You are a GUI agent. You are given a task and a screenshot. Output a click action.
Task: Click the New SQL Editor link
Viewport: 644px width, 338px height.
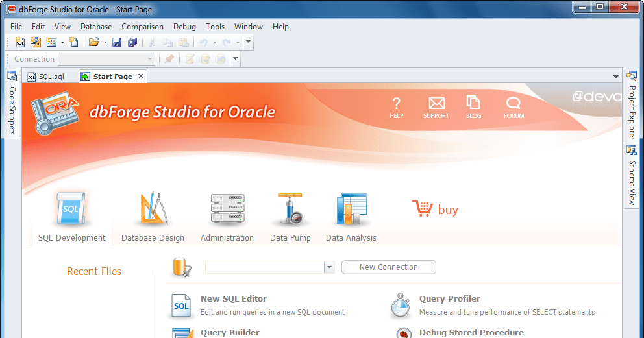click(234, 298)
